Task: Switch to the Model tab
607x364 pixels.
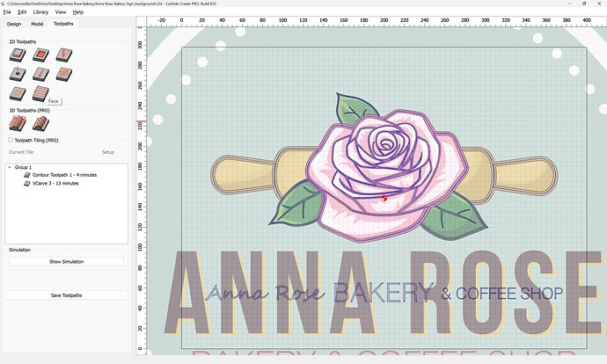Action: pyautogui.click(x=37, y=24)
